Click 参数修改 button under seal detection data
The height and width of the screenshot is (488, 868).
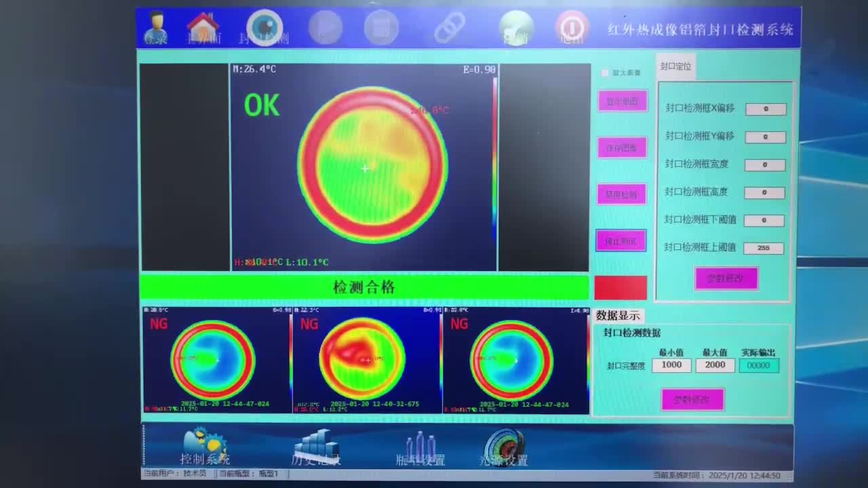click(x=692, y=399)
